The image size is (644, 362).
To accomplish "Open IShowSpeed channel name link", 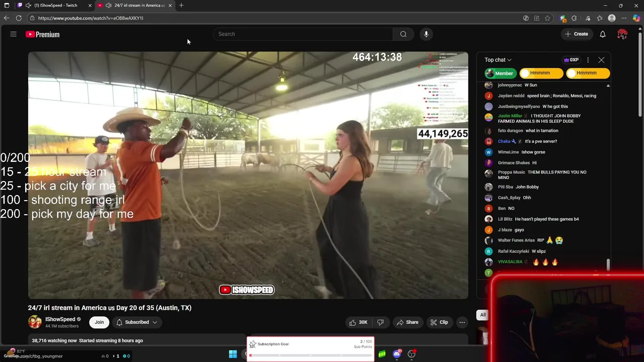I will pyautogui.click(x=60, y=319).
